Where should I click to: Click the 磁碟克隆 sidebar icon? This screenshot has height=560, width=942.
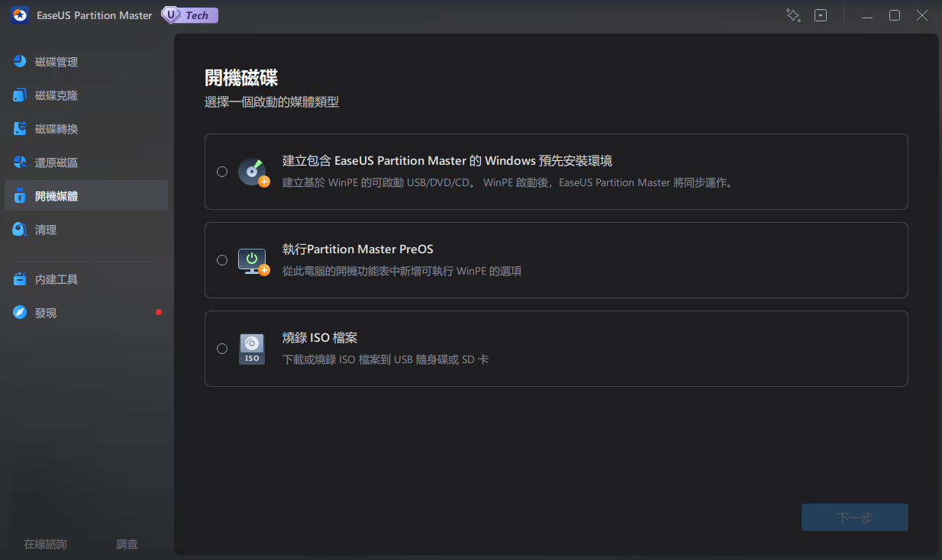coord(20,95)
